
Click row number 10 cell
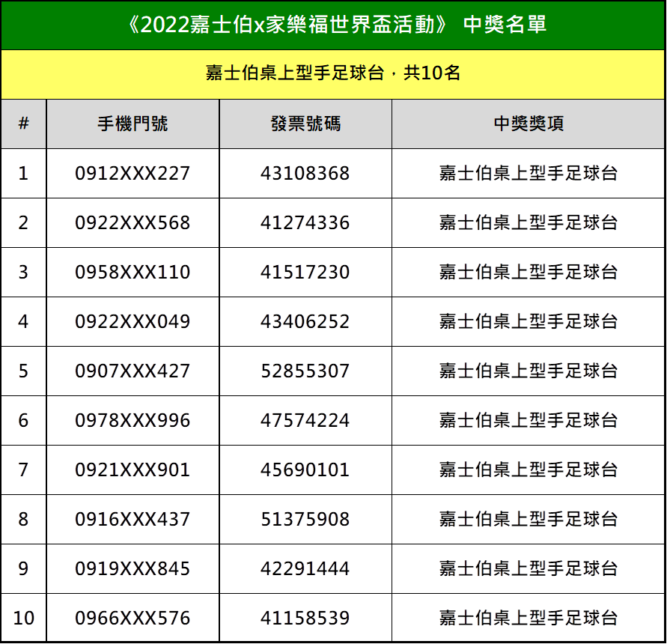point(23,618)
